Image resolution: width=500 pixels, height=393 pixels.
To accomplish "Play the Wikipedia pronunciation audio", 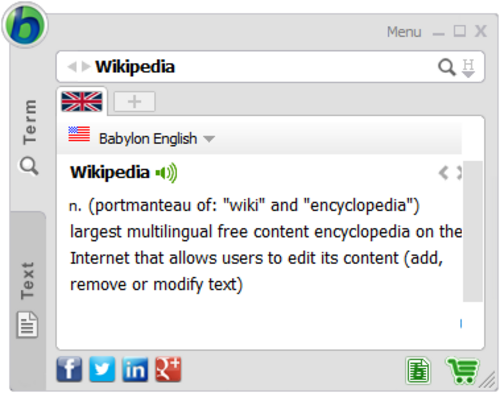I will [166, 173].
